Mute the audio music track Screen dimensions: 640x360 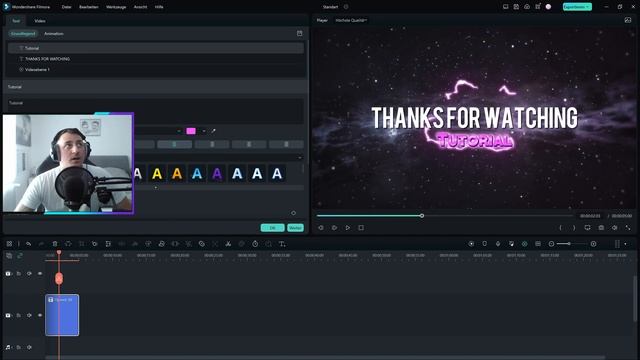[x=29, y=347]
